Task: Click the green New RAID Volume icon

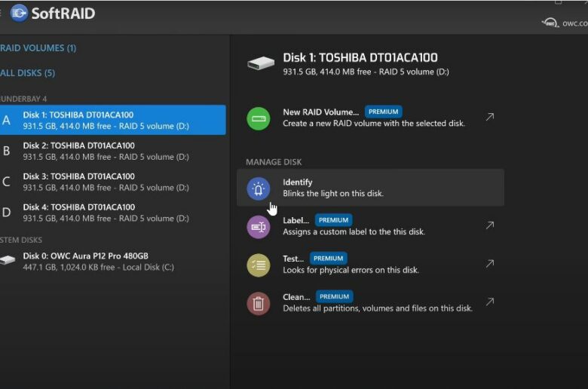Action: [x=259, y=118]
